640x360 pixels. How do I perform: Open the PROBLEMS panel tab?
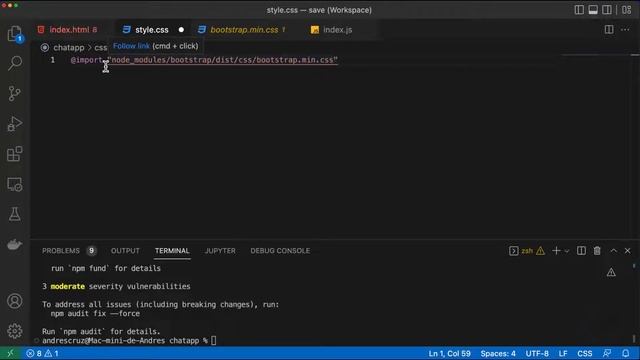(61, 251)
